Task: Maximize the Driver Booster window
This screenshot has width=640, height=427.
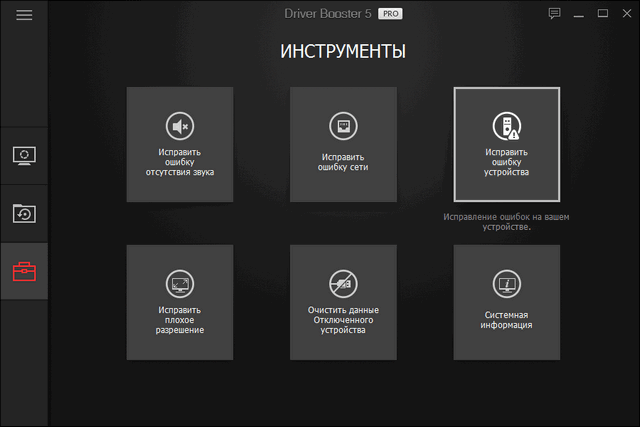Action: pos(602,13)
